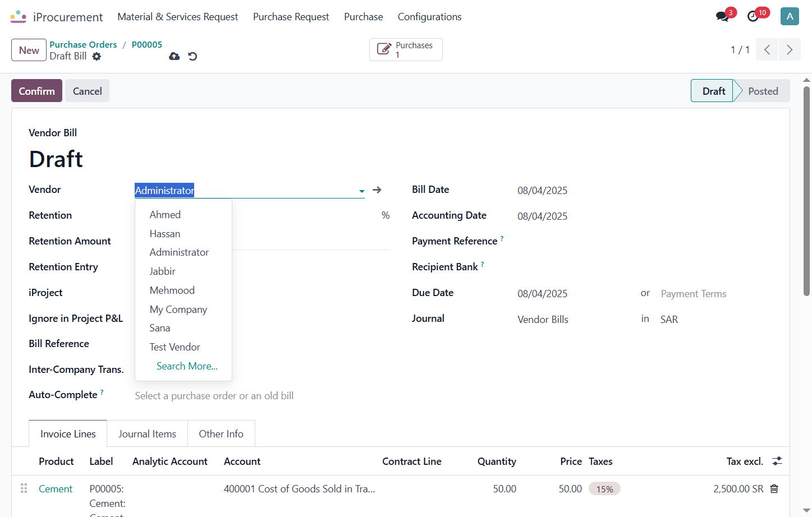Click the cloud save icon
812x517 pixels.
tap(175, 56)
